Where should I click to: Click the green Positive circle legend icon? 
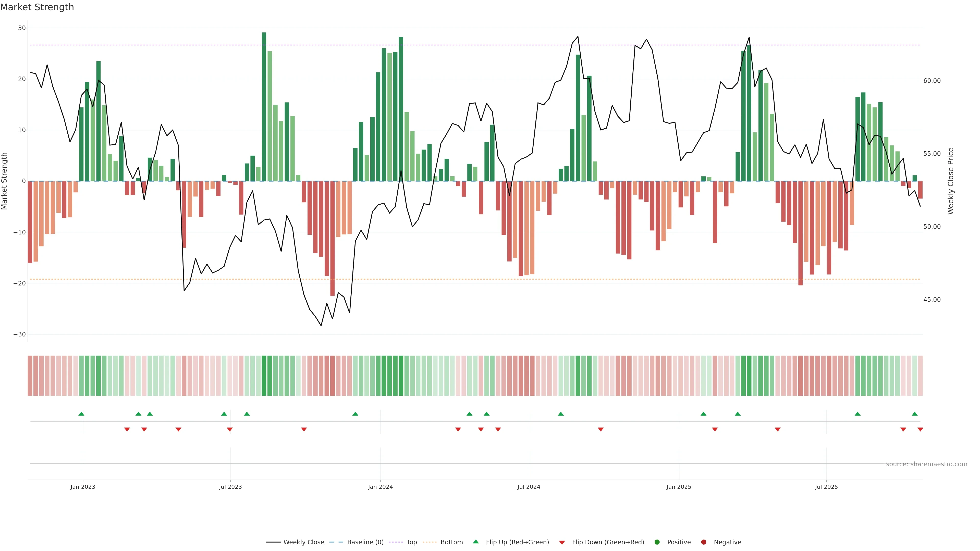657,542
